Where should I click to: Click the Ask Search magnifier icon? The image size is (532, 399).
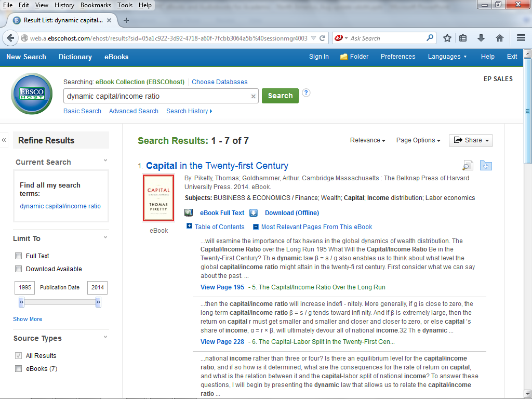point(430,37)
